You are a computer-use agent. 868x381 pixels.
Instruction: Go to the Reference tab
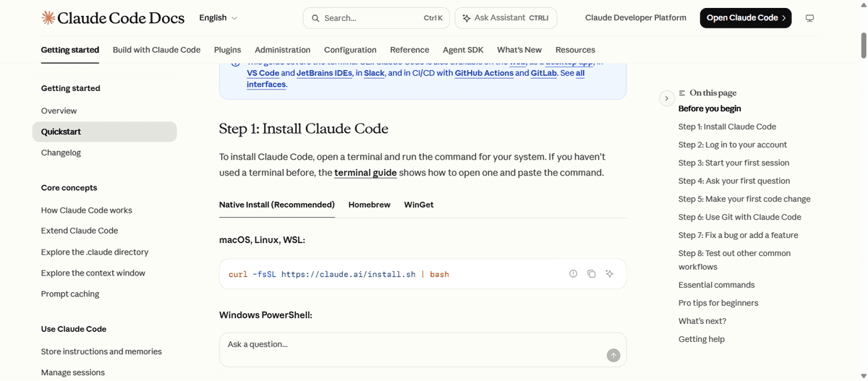(x=409, y=50)
